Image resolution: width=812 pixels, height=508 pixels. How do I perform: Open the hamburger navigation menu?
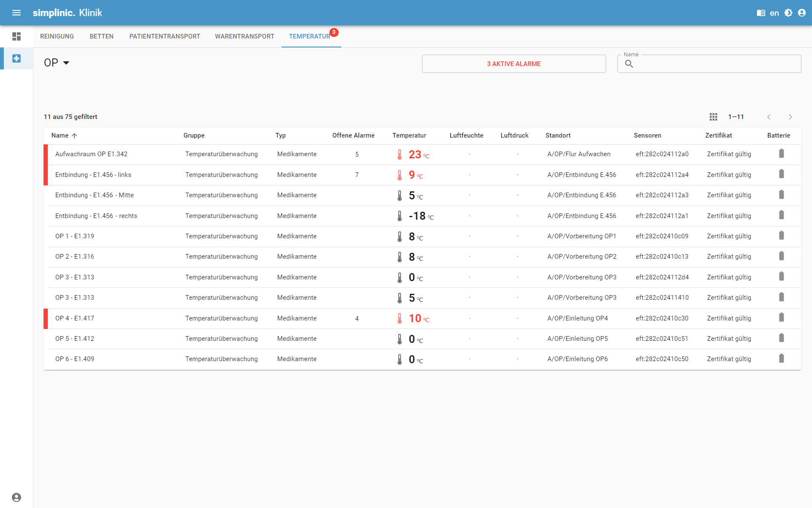point(16,13)
